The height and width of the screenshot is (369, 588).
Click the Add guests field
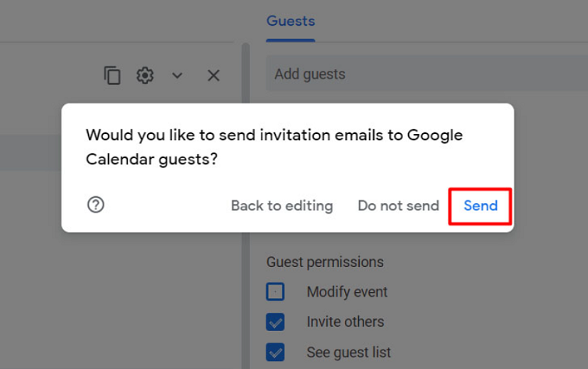tap(421, 74)
